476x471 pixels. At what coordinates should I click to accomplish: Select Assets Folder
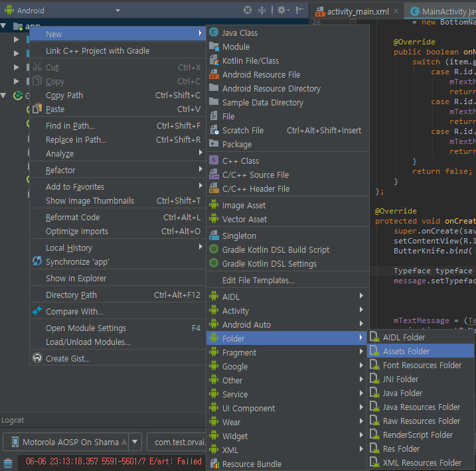(x=420, y=351)
